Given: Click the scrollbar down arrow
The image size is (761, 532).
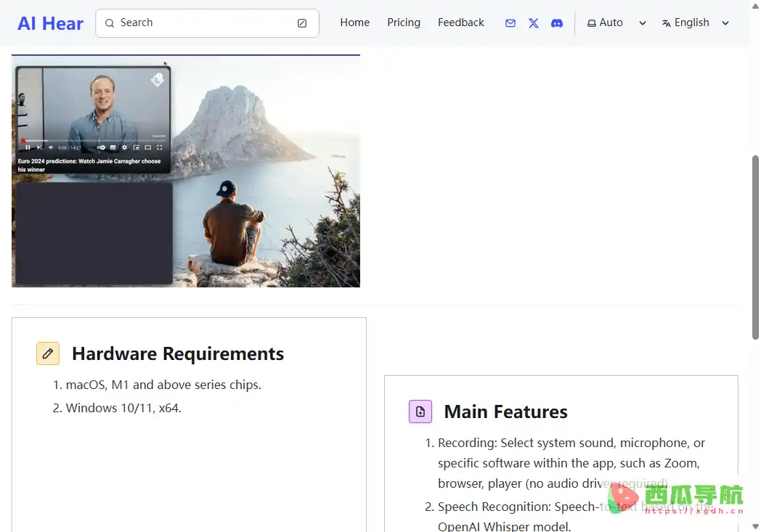Looking at the screenshot, I should 755,527.
